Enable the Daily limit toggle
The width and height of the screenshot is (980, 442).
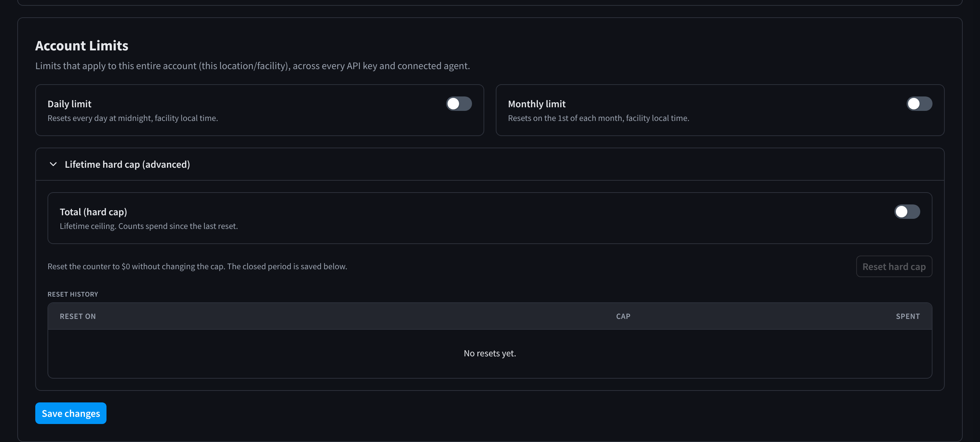(x=459, y=104)
